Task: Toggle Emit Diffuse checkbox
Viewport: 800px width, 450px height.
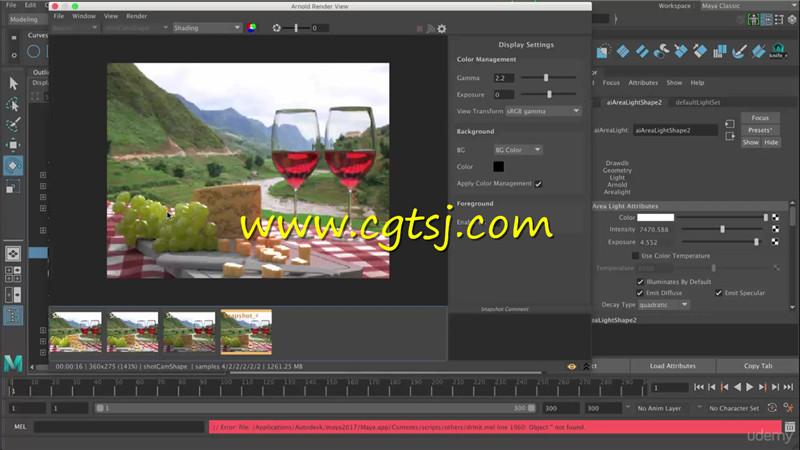Action: click(x=640, y=293)
